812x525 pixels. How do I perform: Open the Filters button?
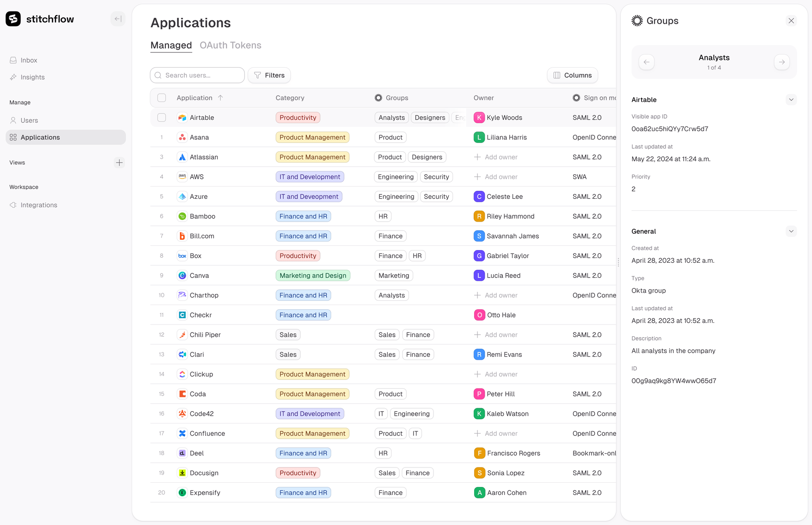pyautogui.click(x=269, y=75)
